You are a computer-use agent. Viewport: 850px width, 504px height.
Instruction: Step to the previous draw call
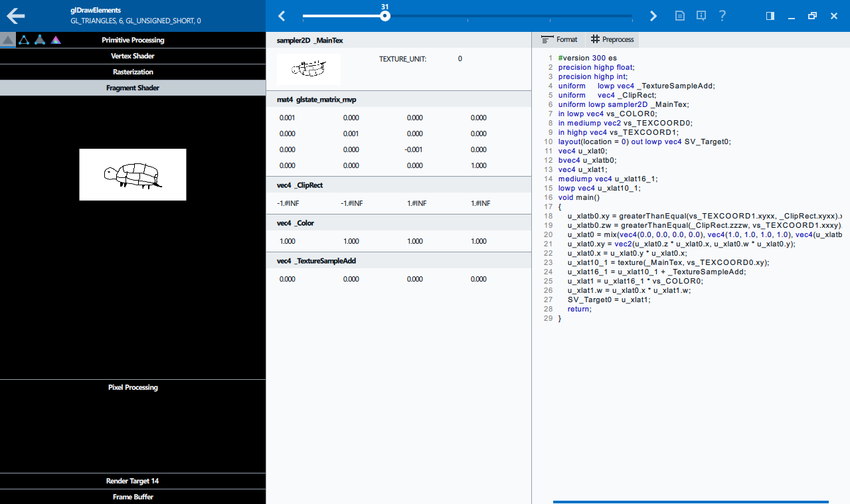tap(282, 16)
